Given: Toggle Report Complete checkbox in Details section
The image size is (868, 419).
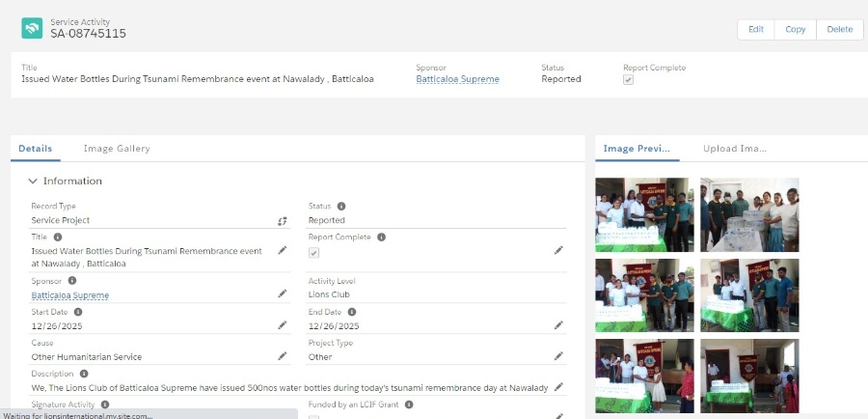Looking at the screenshot, I should (313, 252).
